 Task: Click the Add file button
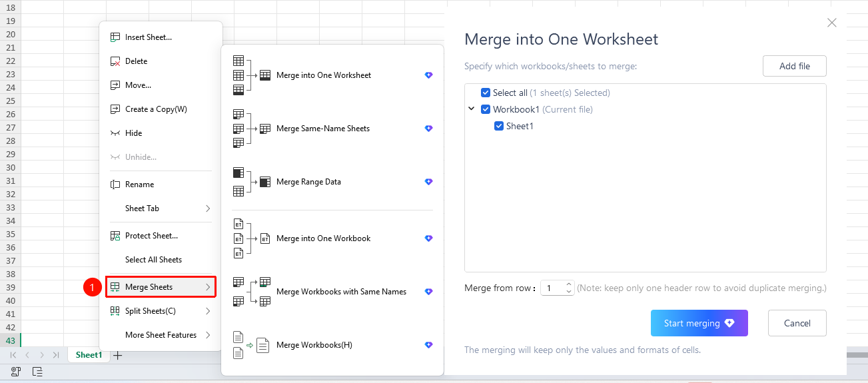pos(795,66)
